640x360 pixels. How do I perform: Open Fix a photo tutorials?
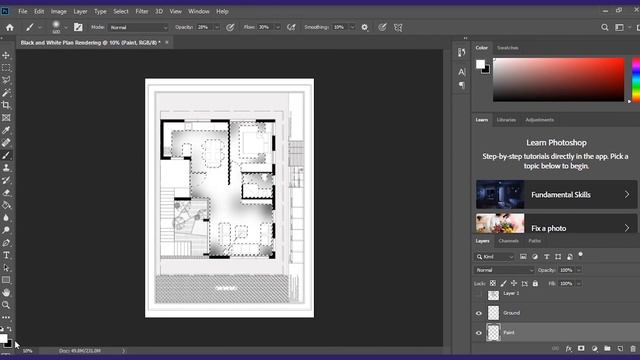[x=556, y=223]
